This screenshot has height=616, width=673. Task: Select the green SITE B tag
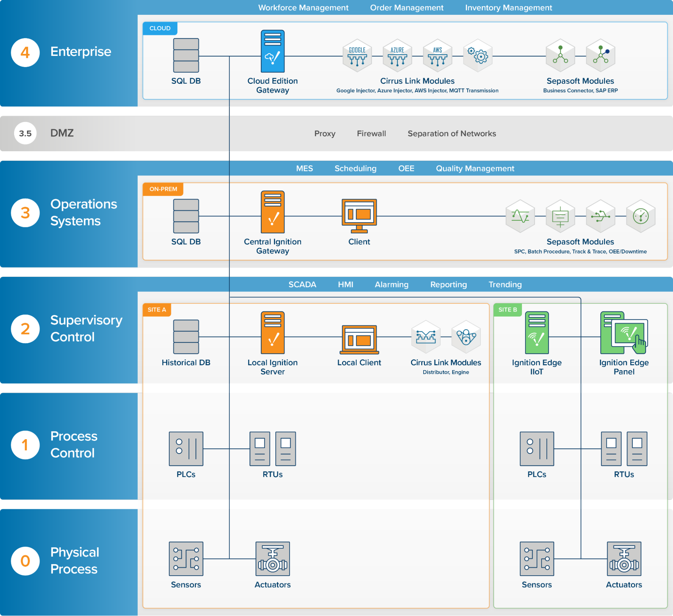tap(507, 310)
